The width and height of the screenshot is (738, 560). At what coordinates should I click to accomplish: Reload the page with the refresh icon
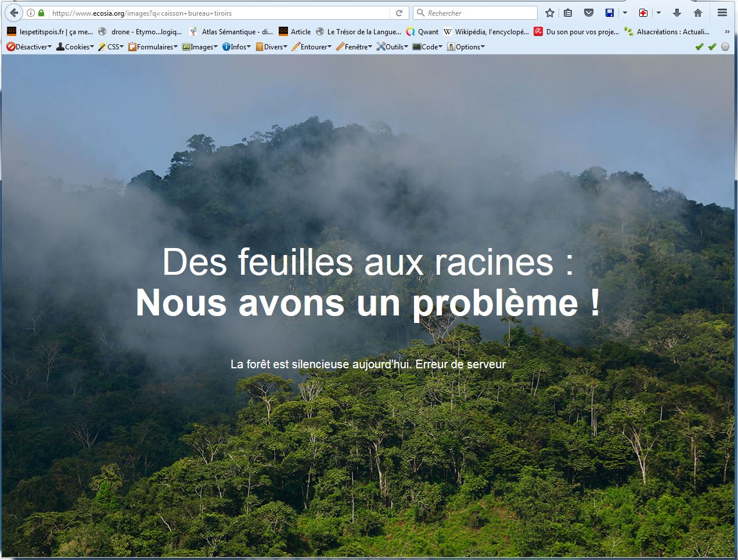click(x=399, y=13)
